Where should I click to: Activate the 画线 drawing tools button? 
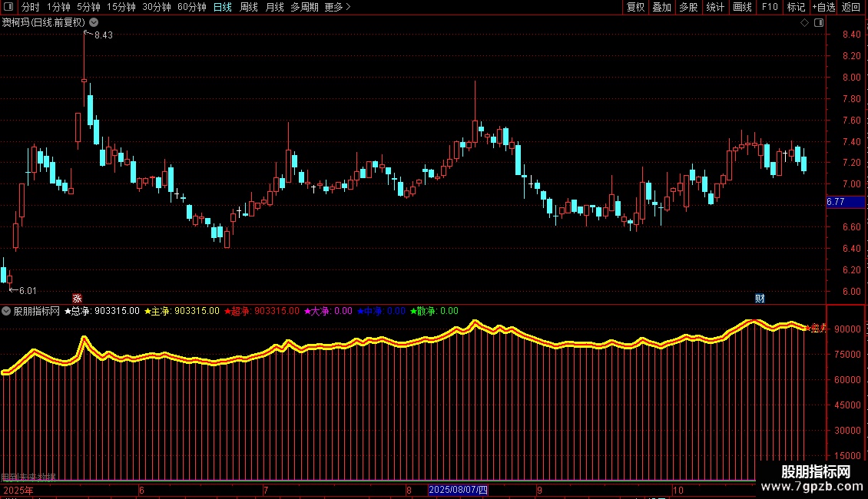click(742, 7)
